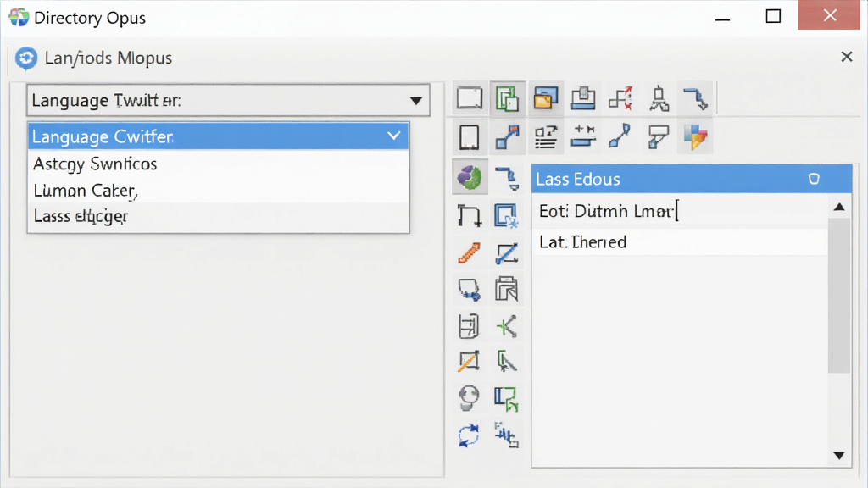Minimize the Directory Opus window
This screenshot has width=868, height=488.
click(x=722, y=19)
